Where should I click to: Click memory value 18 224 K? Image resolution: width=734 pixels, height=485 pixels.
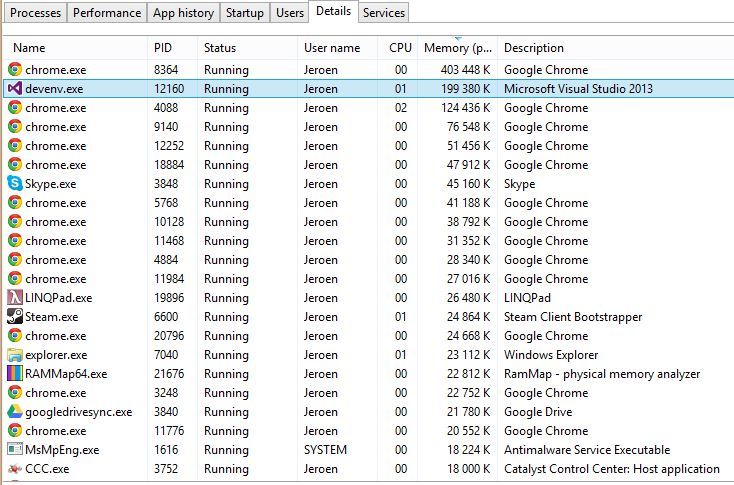coord(468,450)
